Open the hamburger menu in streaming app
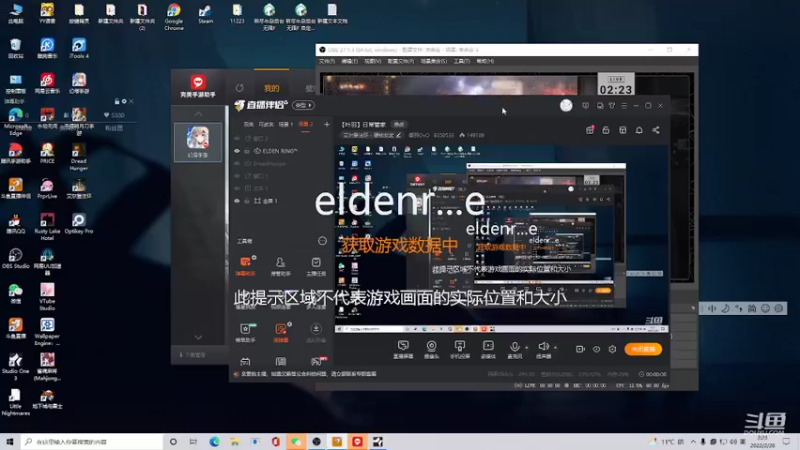Viewport: 800px width, 450px height. 624,106
